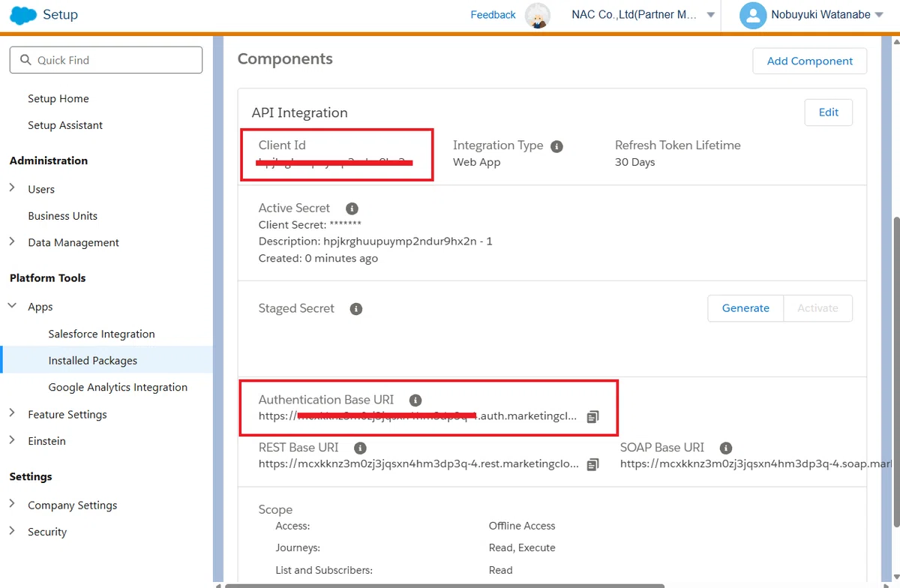This screenshot has height=588, width=900.
Task: Click the Apps sidebar item
Action: tap(40, 307)
